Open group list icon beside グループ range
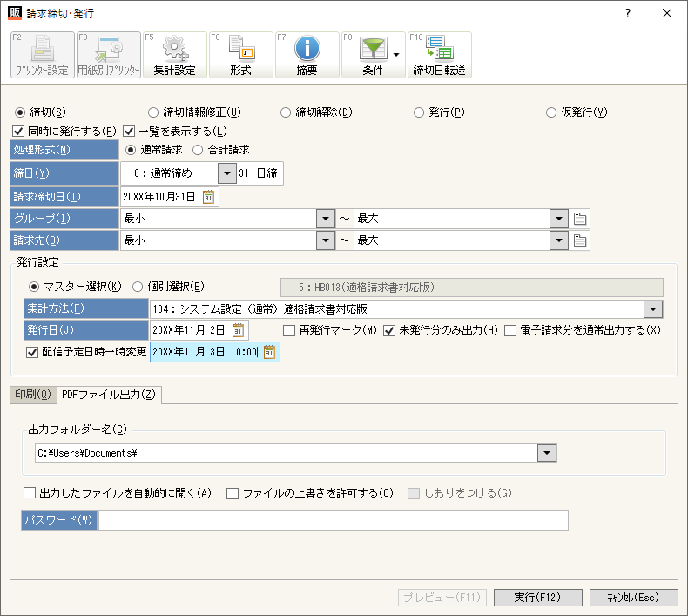Viewport: 688px width, 616px height. click(580, 219)
